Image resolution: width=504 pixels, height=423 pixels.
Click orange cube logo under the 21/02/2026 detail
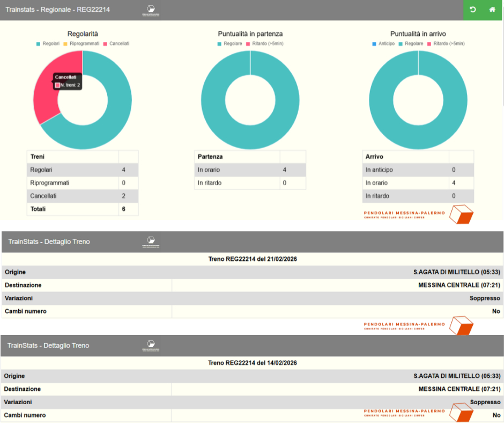461,325
